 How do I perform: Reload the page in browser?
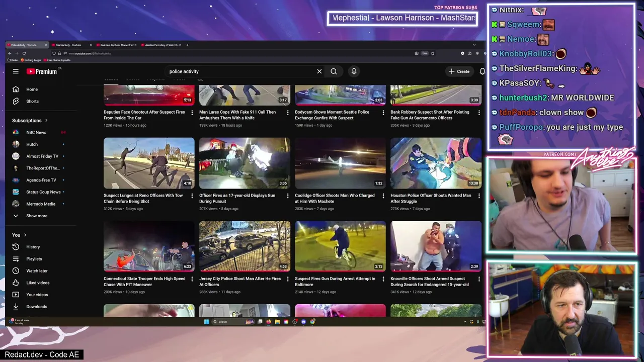[x=24, y=53]
